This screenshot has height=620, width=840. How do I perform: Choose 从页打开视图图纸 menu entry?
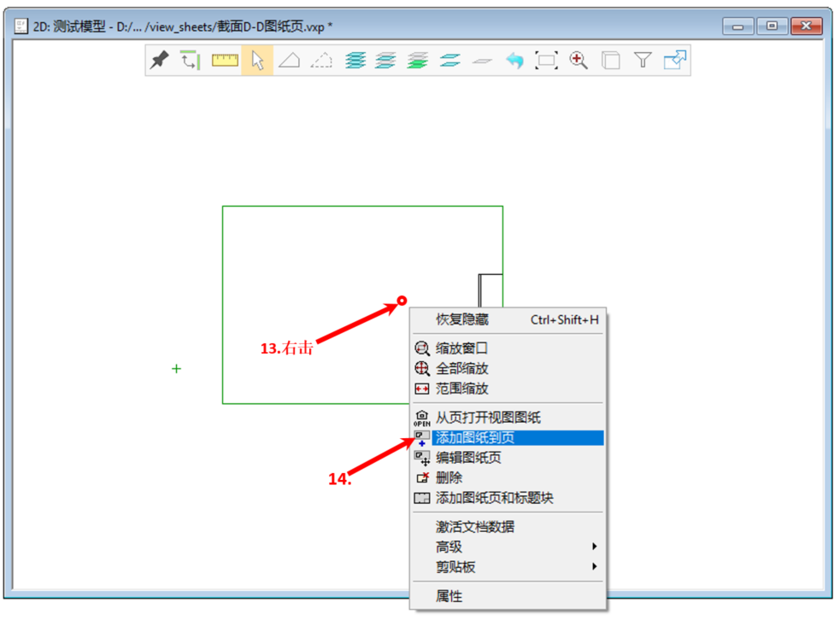508,418
